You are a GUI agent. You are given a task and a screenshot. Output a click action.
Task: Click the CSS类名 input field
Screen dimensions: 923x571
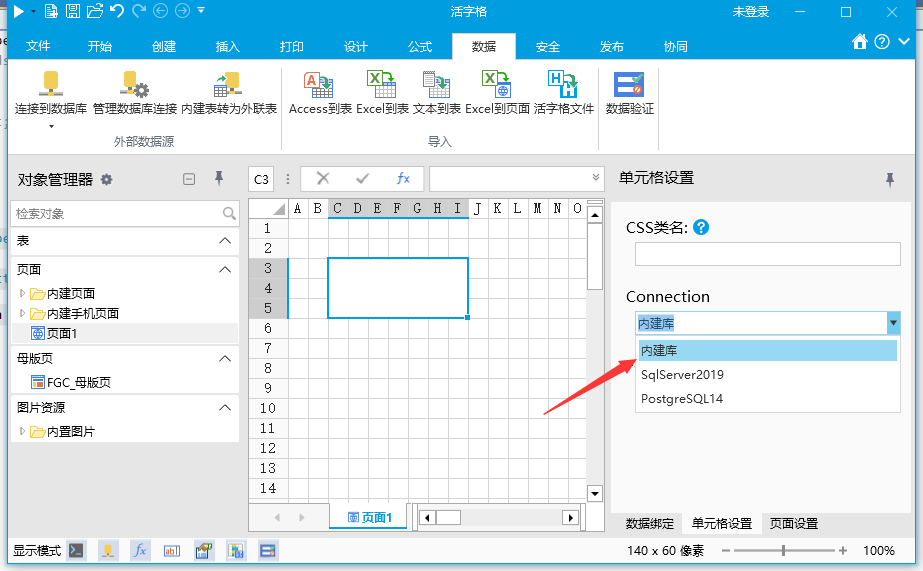[768, 254]
